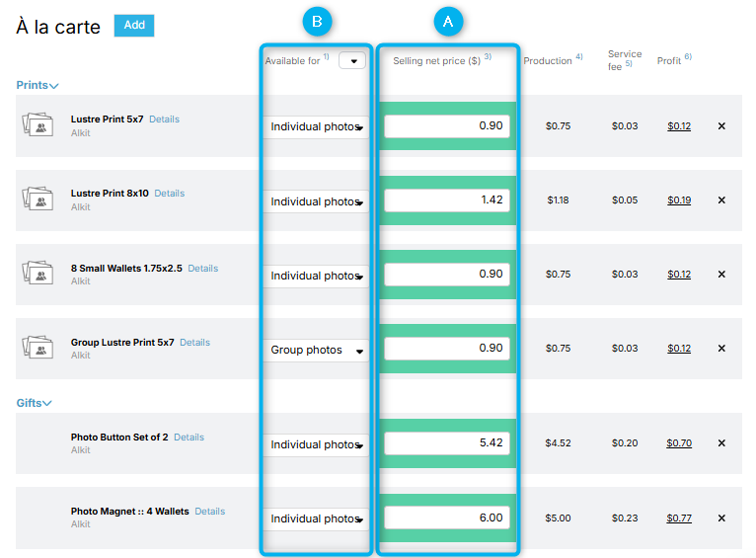Open Details link for Lustre Print 5x7
The image size is (756, 558).
pyautogui.click(x=164, y=120)
